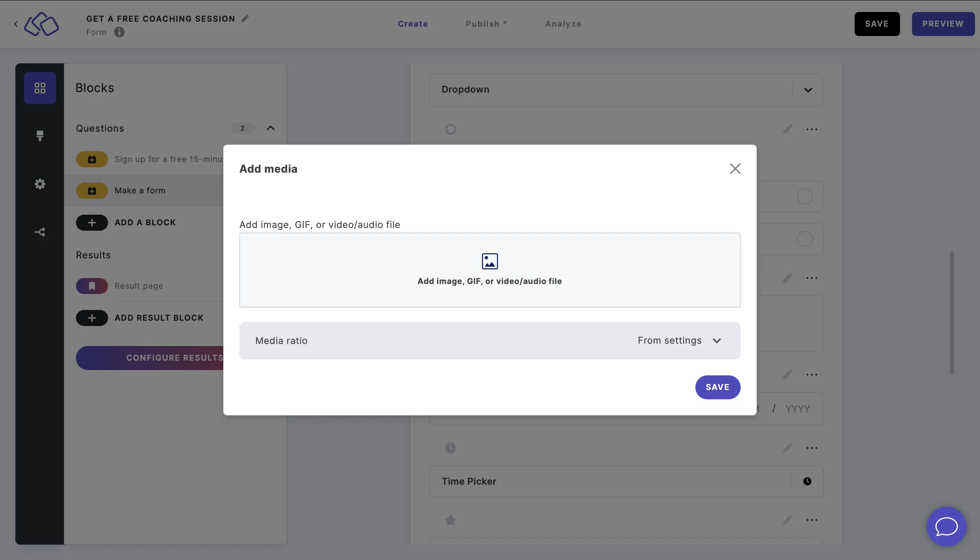Go back with the header arrow

pyautogui.click(x=16, y=24)
